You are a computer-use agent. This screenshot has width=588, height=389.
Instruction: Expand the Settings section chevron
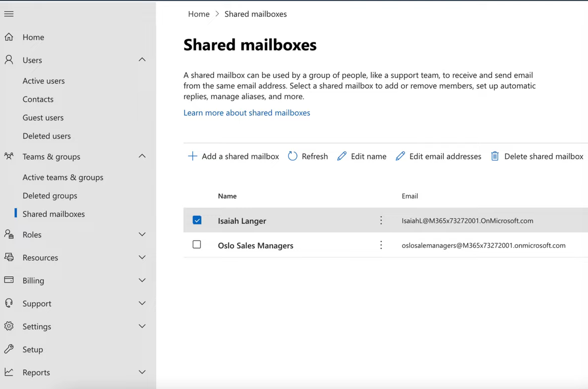[142, 326]
